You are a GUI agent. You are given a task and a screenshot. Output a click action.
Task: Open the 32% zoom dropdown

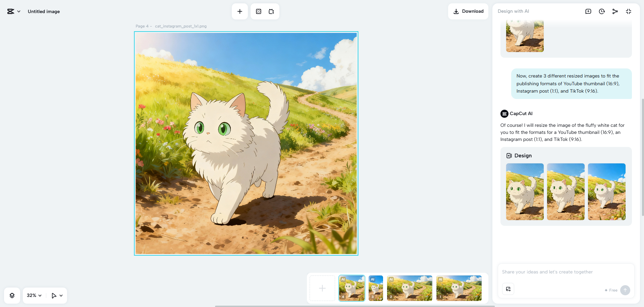(x=34, y=296)
